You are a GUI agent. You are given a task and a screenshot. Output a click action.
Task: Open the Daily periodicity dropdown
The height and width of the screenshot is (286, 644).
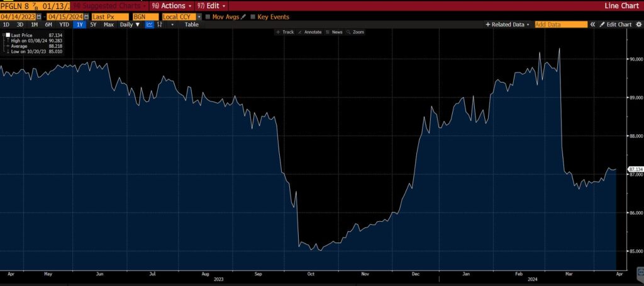[131, 25]
